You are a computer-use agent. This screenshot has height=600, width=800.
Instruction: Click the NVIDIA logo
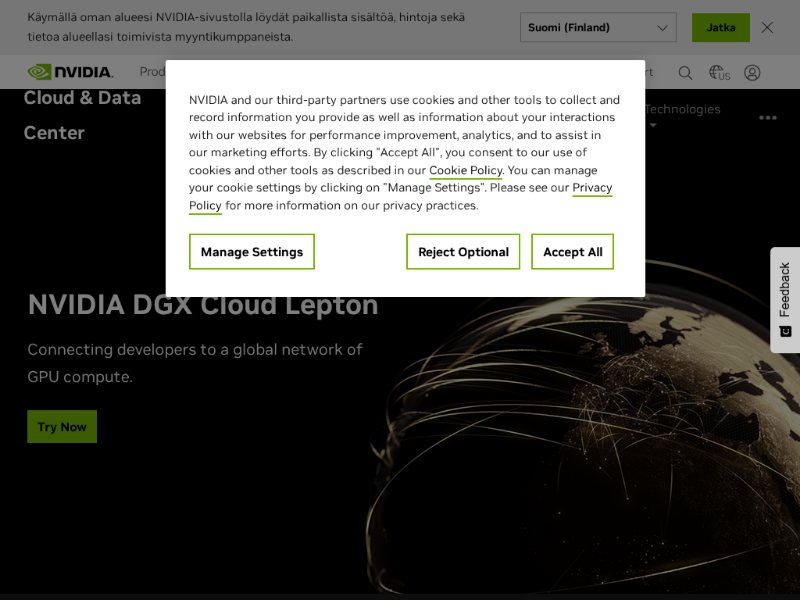pyautogui.click(x=70, y=72)
